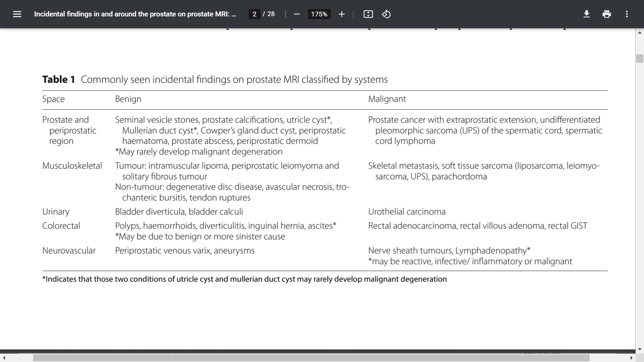
Task: Click the 'Colorectal' row label
Action: click(61, 226)
